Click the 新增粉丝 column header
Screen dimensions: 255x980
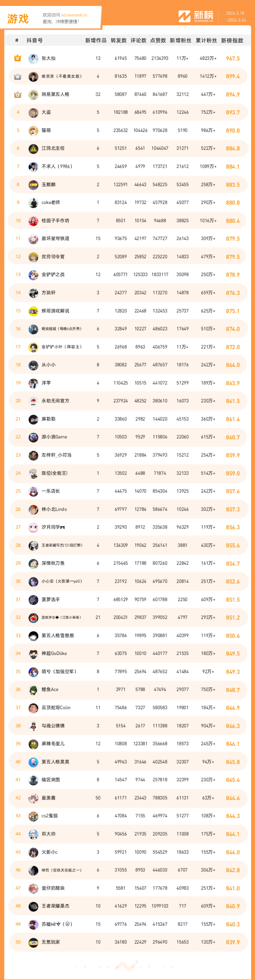point(180,40)
